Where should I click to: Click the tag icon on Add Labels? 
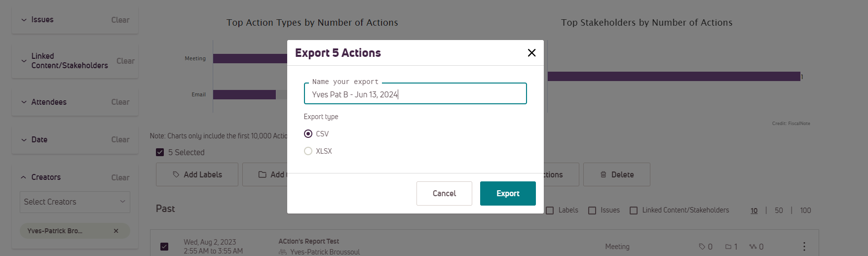point(176,174)
